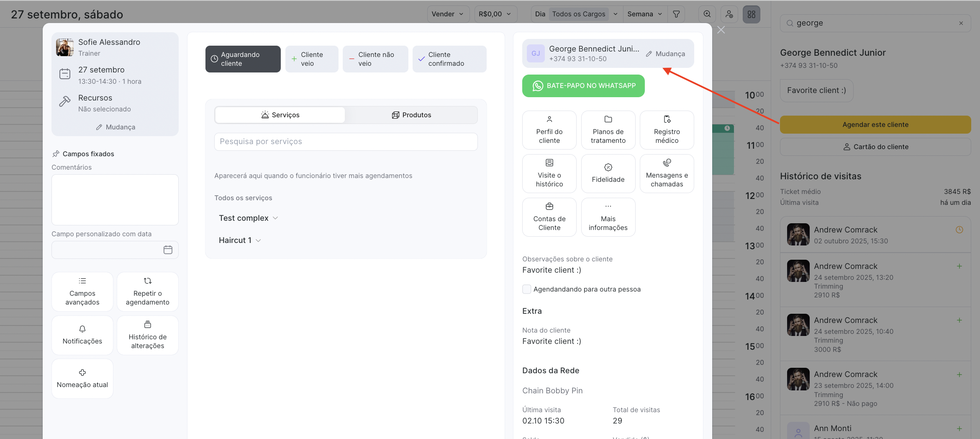980x439 pixels.
Task: Expand the Haircut 1 service group
Action: (240, 240)
